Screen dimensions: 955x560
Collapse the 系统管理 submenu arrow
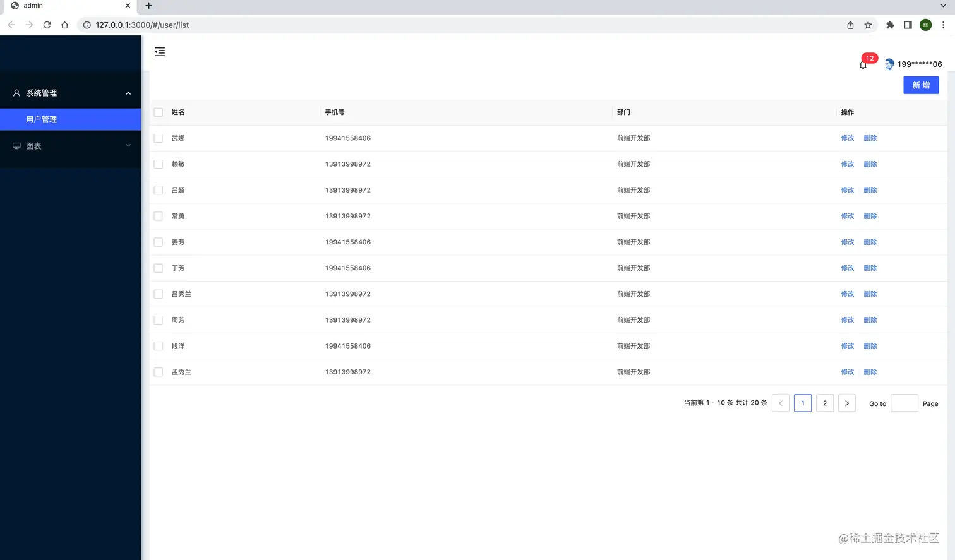coord(128,93)
